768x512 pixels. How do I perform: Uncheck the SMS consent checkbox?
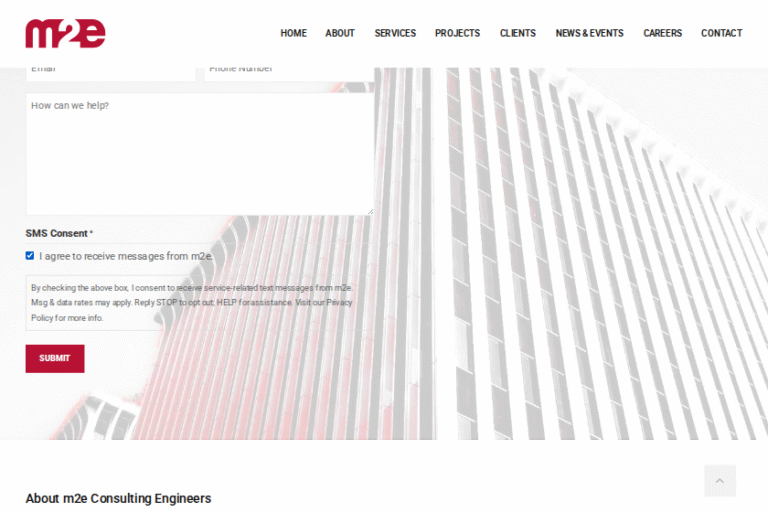pos(30,256)
